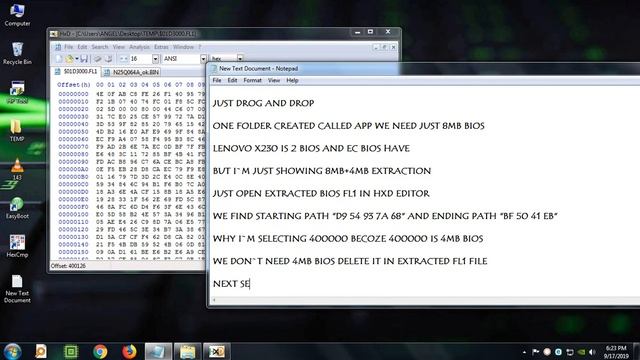
Task: Minimize the HxD inner document window
Action: tap(375, 47)
